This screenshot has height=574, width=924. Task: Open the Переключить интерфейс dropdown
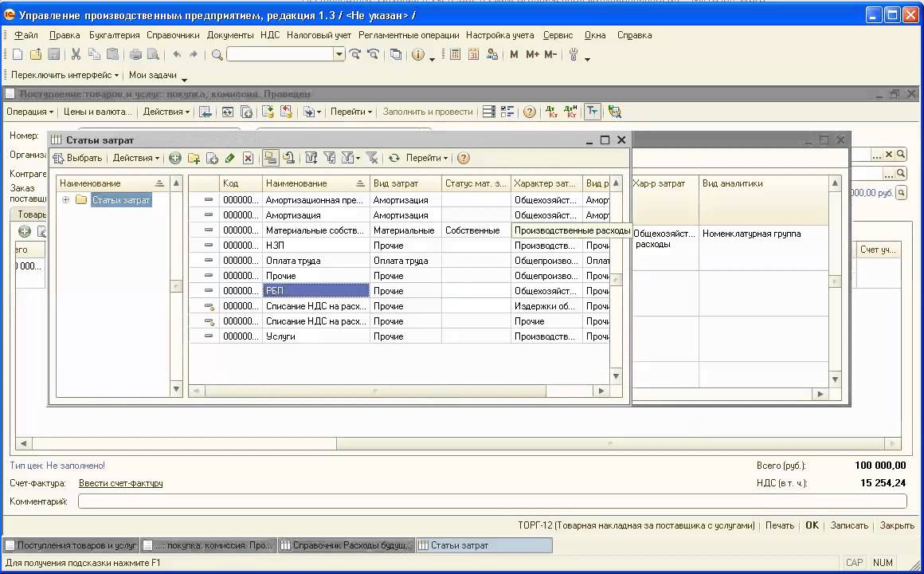click(65, 75)
